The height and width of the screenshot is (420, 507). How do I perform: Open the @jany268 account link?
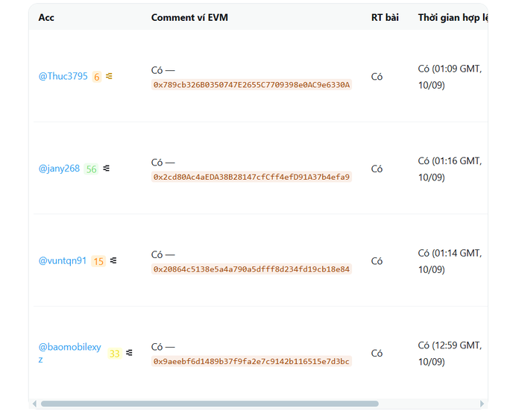(59, 169)
